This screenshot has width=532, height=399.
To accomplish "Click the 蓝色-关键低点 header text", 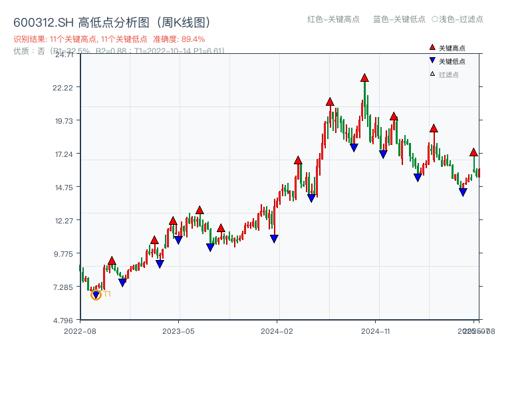I will tap(399, 19).
